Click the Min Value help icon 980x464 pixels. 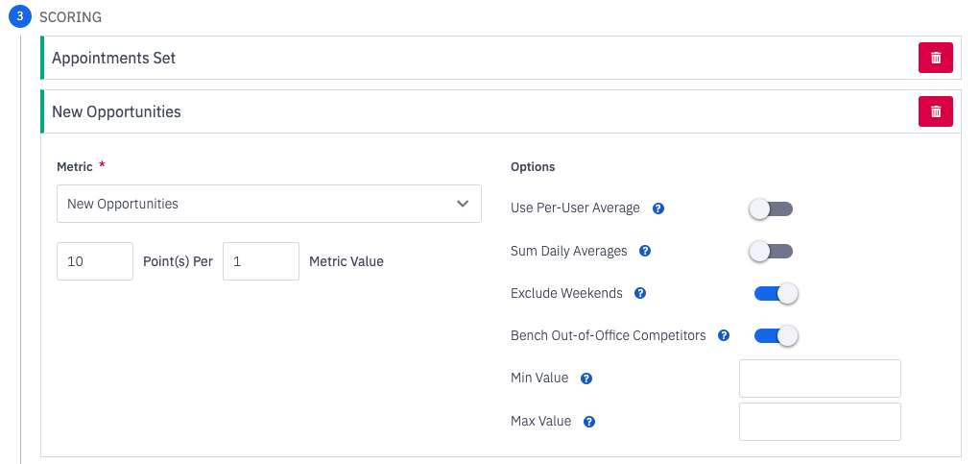click(586, 379)
